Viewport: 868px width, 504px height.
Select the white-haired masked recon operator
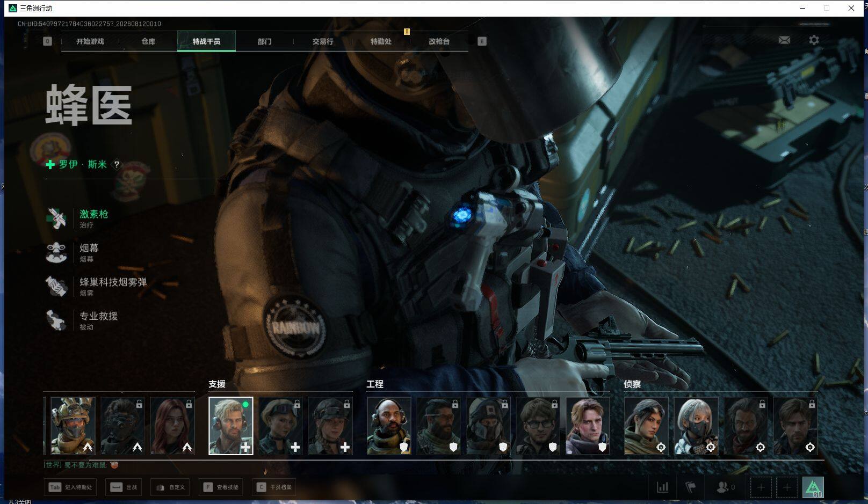point(696,426)
